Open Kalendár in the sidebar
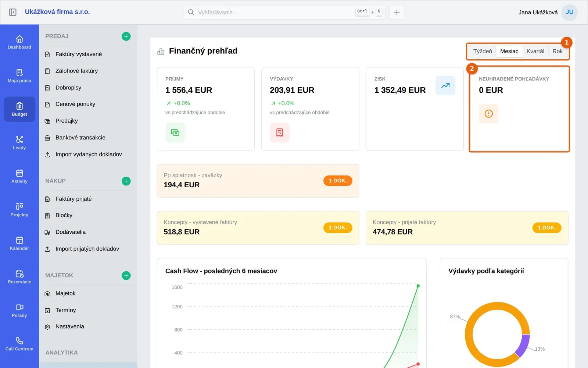Screen dimensions: 588x368 (x=19, y=243)
